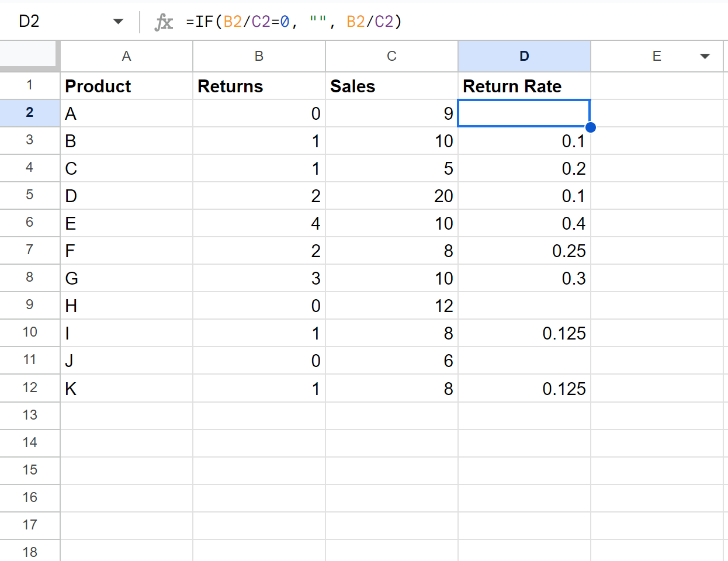Viewport: 728px width, 561px height.
Task: Click the select-all corner box
Action: 29,55
